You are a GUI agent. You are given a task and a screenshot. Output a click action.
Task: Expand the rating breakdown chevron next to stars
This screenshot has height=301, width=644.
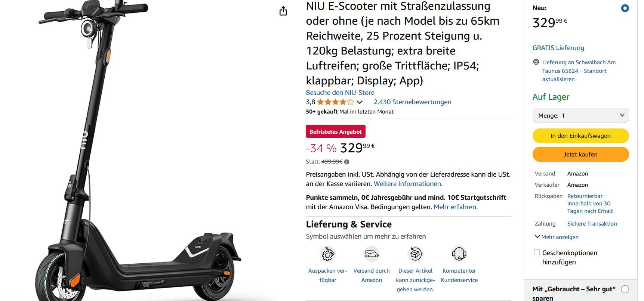pos(360,102)
